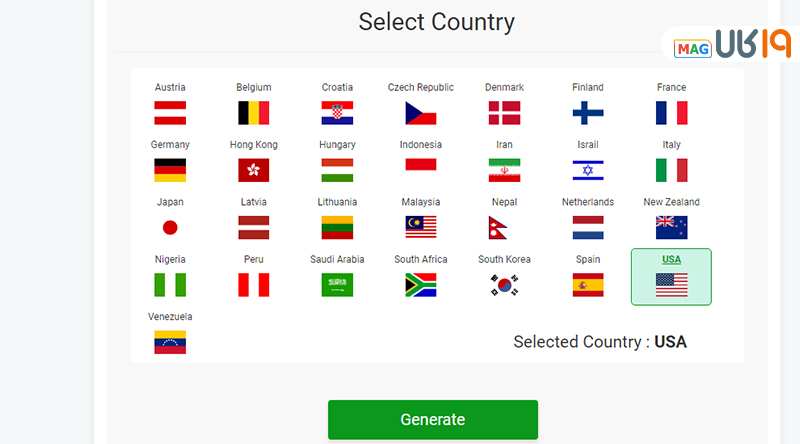Select Czech Republic flag

click(x=421, y=113)
